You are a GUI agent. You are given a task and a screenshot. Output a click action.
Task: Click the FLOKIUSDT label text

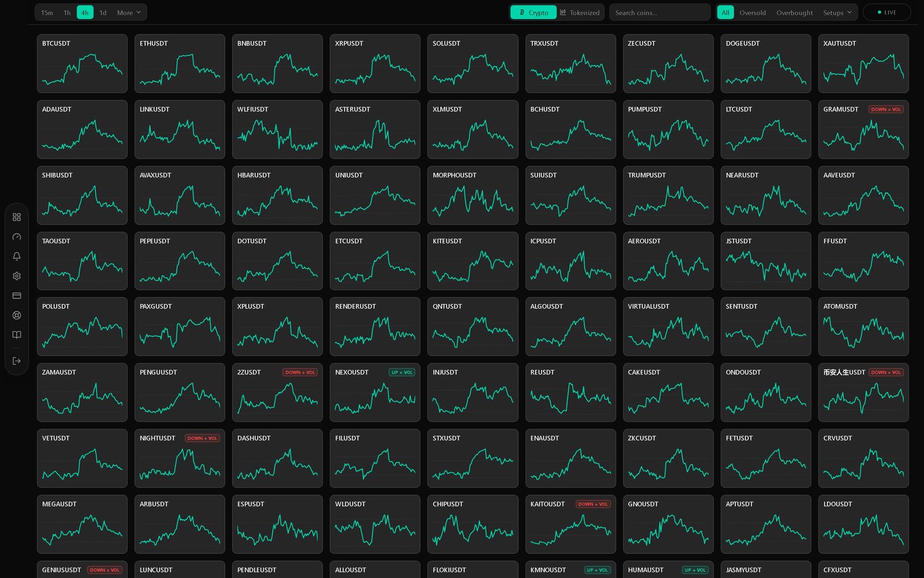(449, 570)
